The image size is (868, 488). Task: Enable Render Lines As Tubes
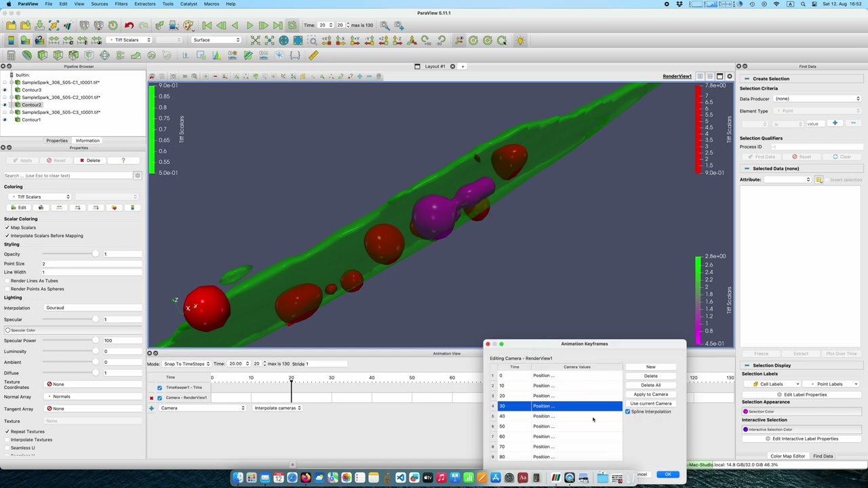[7, 280]
